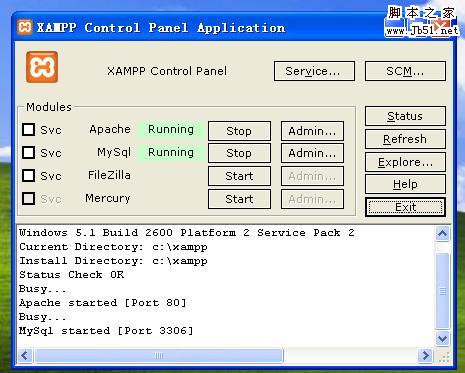Screen dimensions: 465x373
Task: Click horizontal scrollbar left arrow
Action: pyautogui.click(x=25, y=355)
